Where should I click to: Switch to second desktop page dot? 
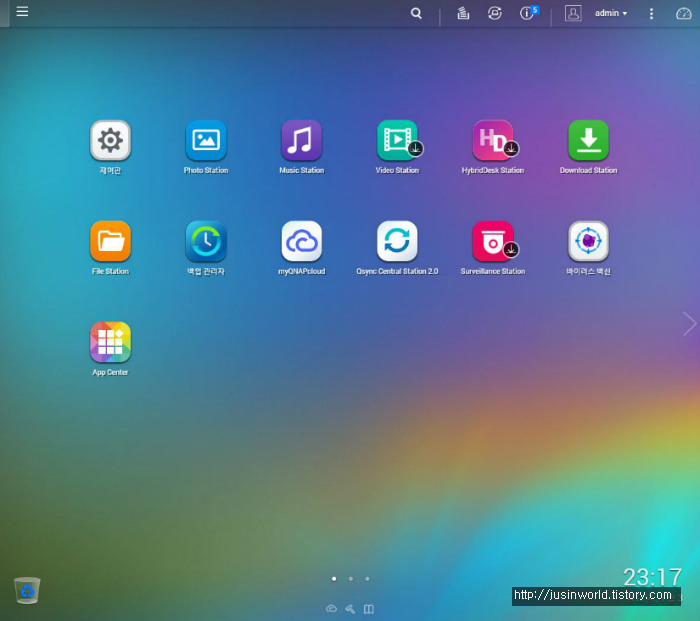tap(351, 579)
